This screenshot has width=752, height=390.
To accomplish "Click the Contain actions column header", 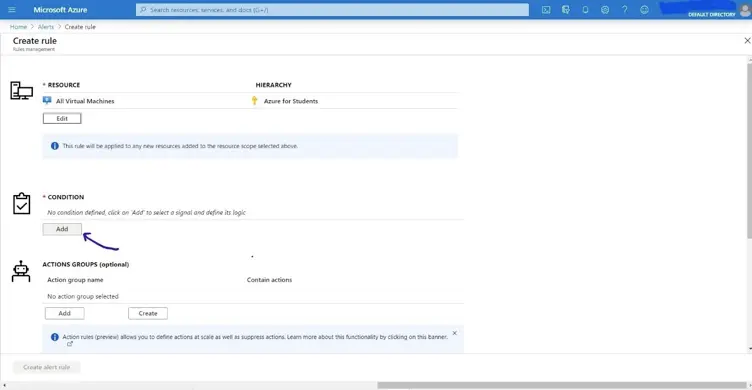I will click(x=269, y=280).
